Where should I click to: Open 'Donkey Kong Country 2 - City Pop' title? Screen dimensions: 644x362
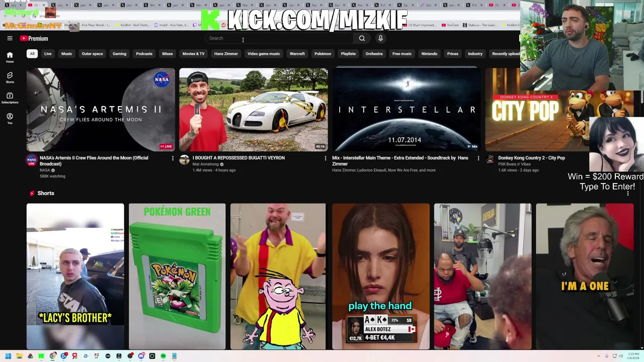531,158
